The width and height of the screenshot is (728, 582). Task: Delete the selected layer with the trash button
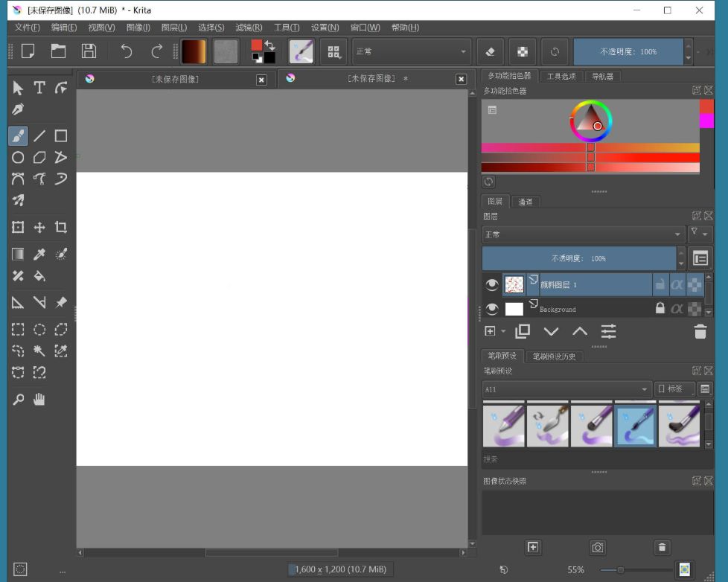click(700, 332)
